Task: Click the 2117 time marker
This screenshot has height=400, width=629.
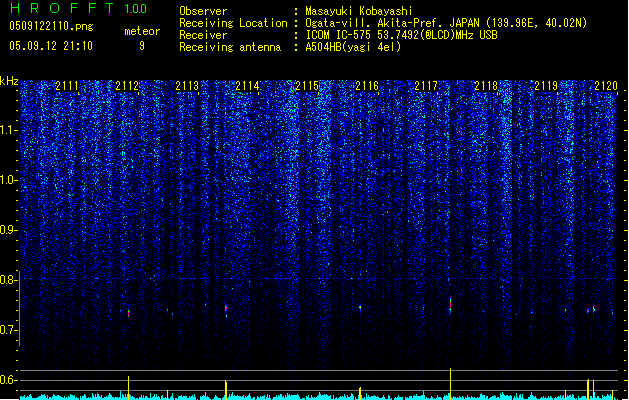Action: [x=426, y=86]
